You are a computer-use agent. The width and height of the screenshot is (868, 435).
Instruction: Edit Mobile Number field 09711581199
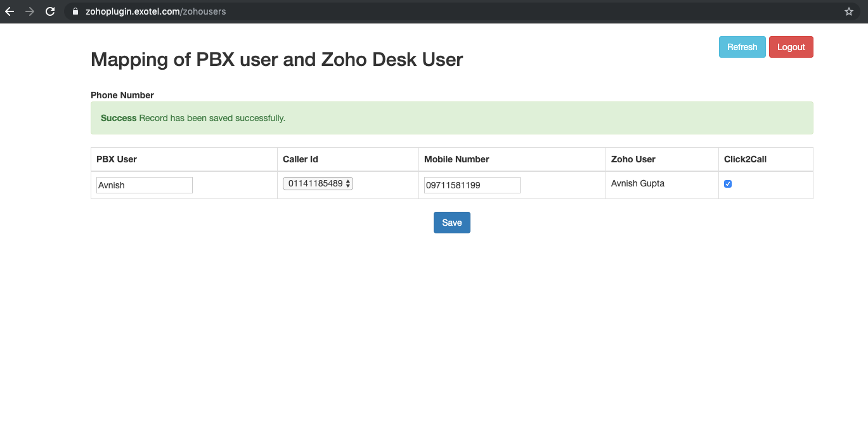472,185
